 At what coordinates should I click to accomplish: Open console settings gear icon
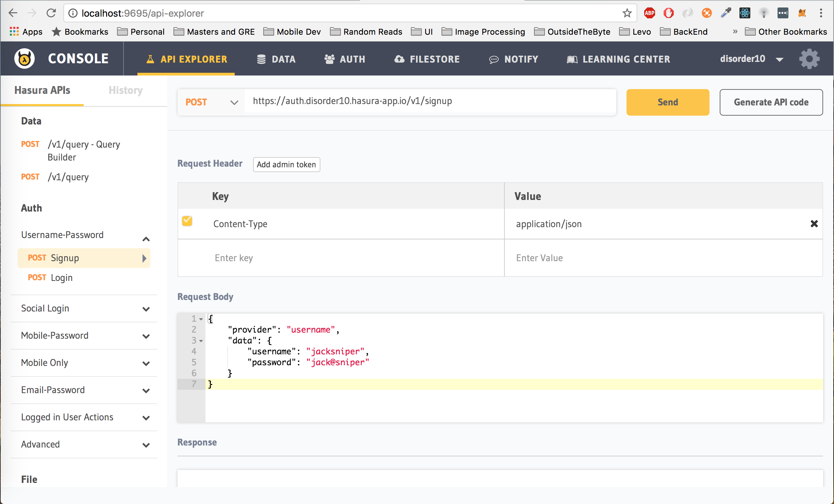tap(810, 58)
